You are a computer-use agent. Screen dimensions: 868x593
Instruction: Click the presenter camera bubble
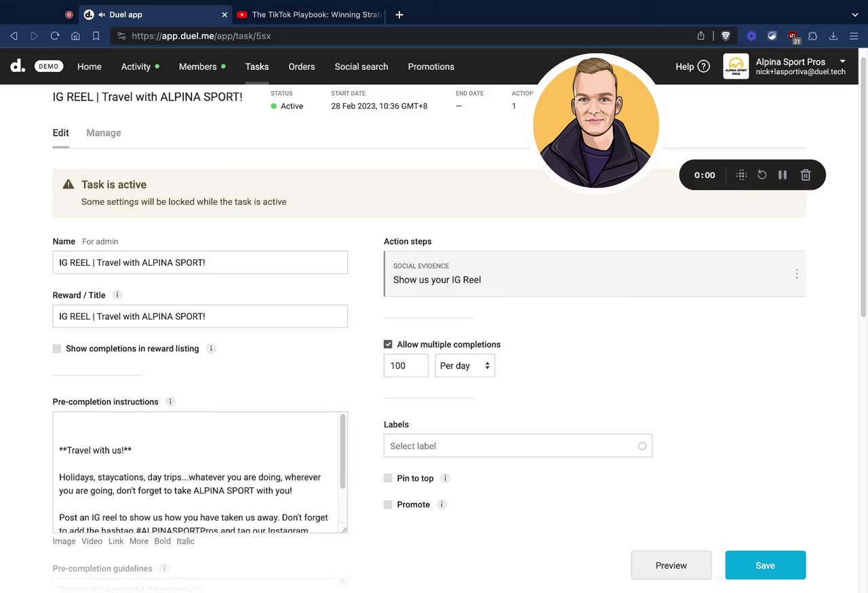point(596,124)
